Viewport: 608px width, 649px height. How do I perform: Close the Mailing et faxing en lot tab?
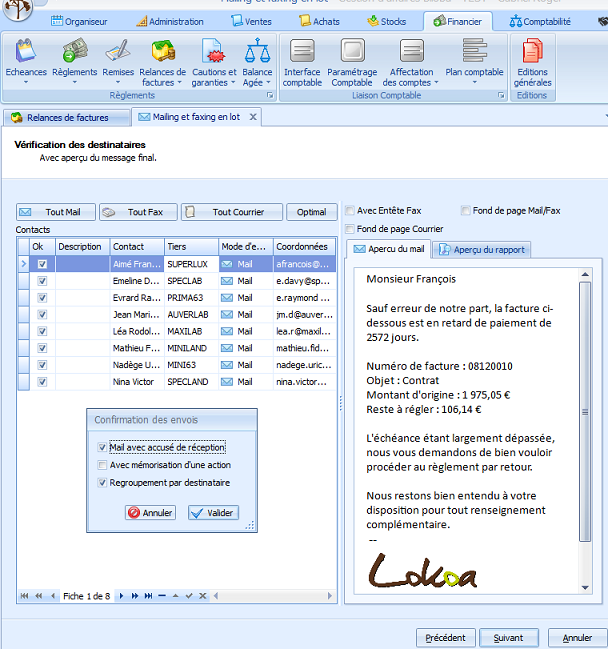(x=253, y=117)
